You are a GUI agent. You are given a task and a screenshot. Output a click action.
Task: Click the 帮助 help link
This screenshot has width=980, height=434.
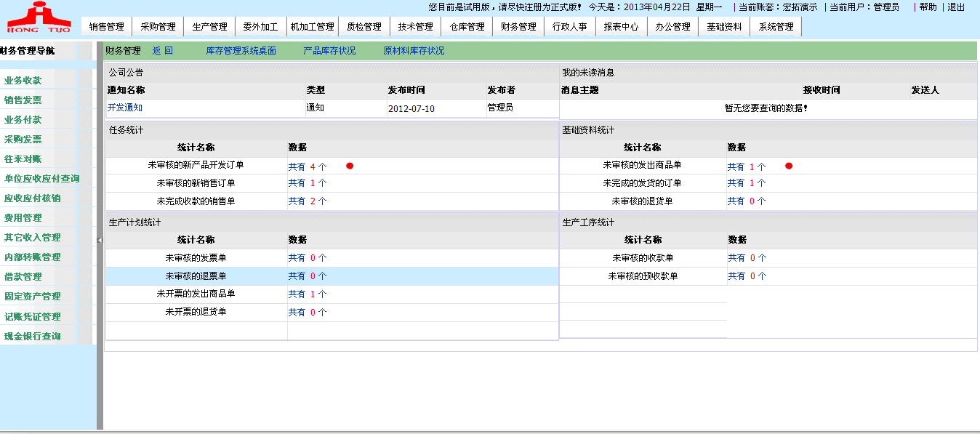[928, 7]
